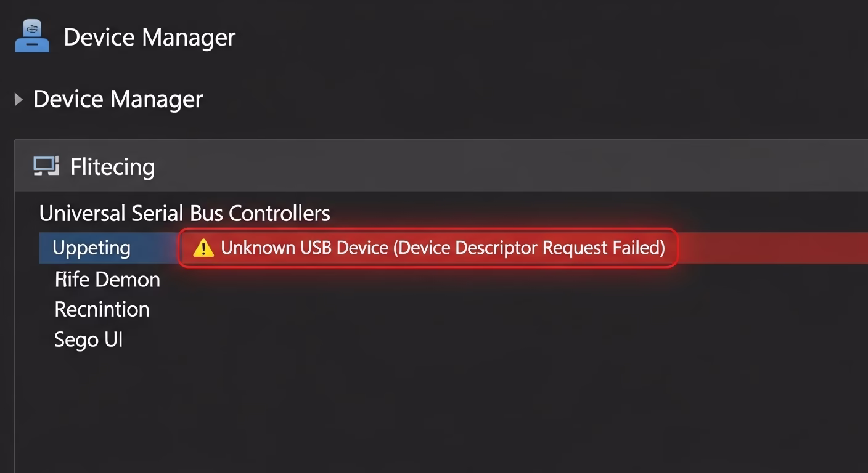This screenshot has height=473, width=868.
Task: Click the computer monitor icon beside Flitecing
Action: pos(46,166)
